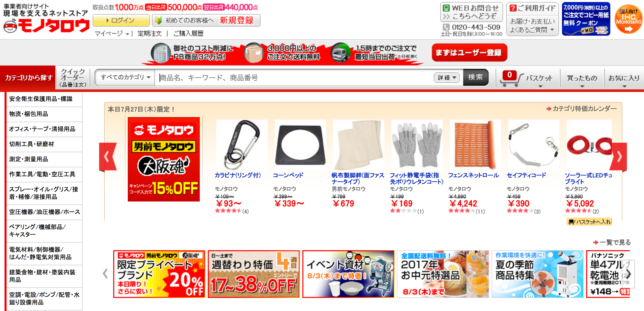Click the free copy paper coupon banner

point(586,19)
